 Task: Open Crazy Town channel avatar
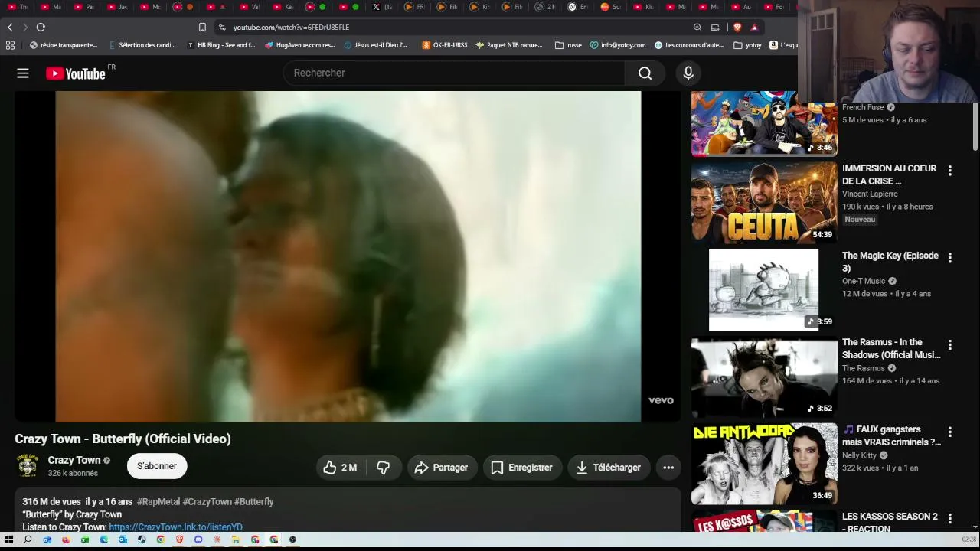[28, 466]
